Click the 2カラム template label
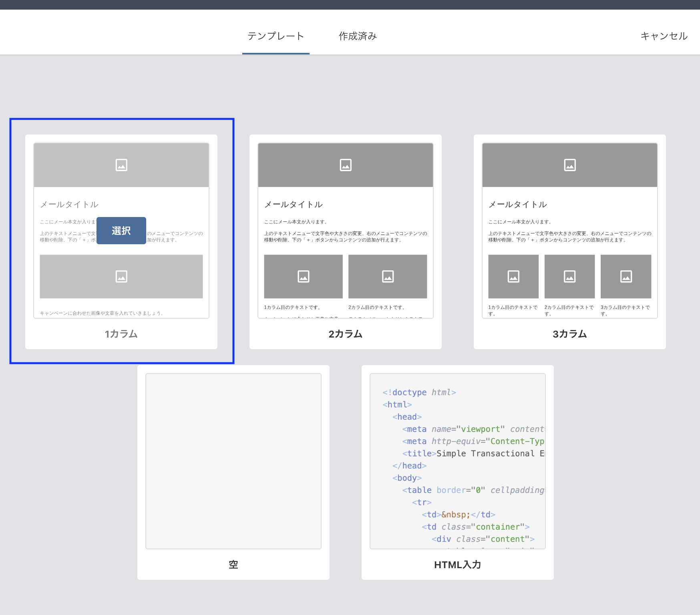This screenshot has height=615, width=700. pos(345,334)
